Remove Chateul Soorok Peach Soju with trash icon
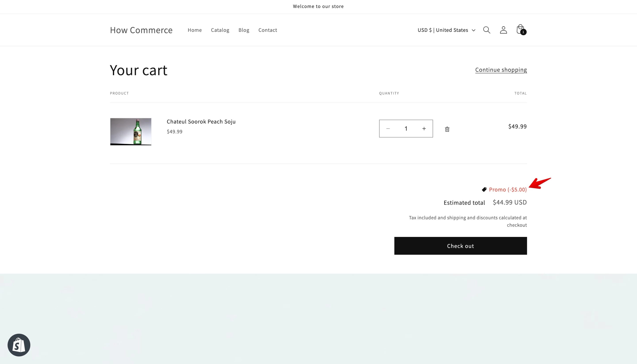This screenshot has height=364, width=637. coord(447,129)
